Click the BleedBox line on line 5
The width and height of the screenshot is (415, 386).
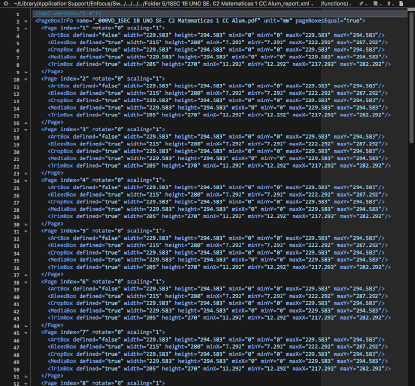pyautogui.click(x=218, y=42)
